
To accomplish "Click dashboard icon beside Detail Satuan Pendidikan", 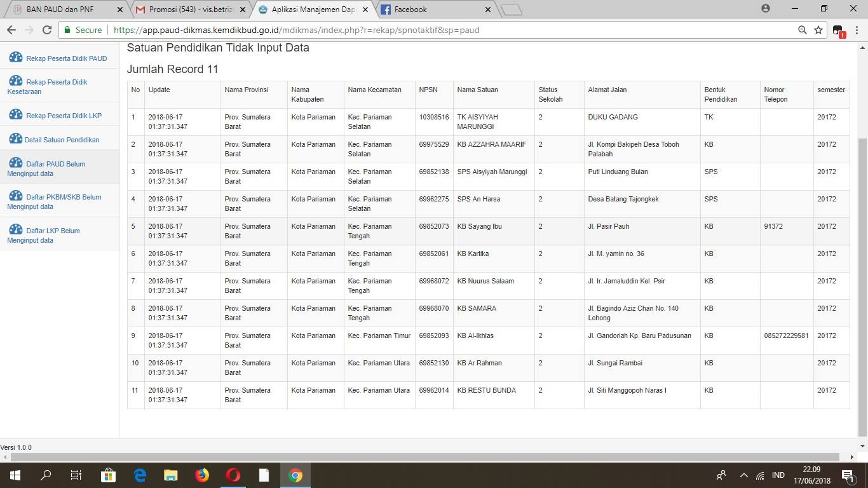I will click(15, 139).
